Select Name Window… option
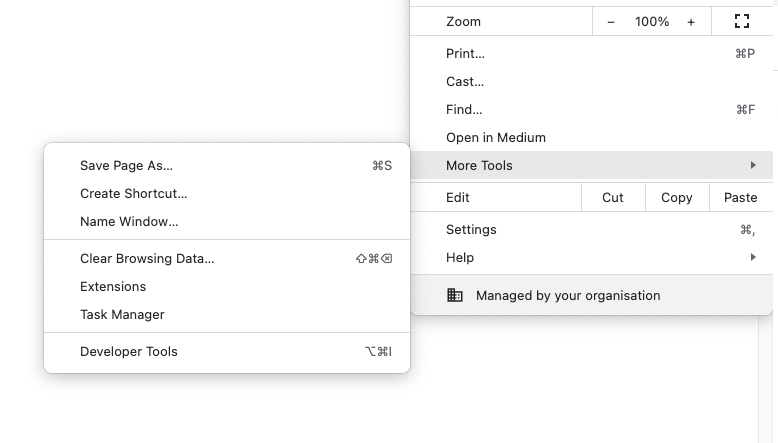Screen dimensions: 778x443 coord(227,221)
